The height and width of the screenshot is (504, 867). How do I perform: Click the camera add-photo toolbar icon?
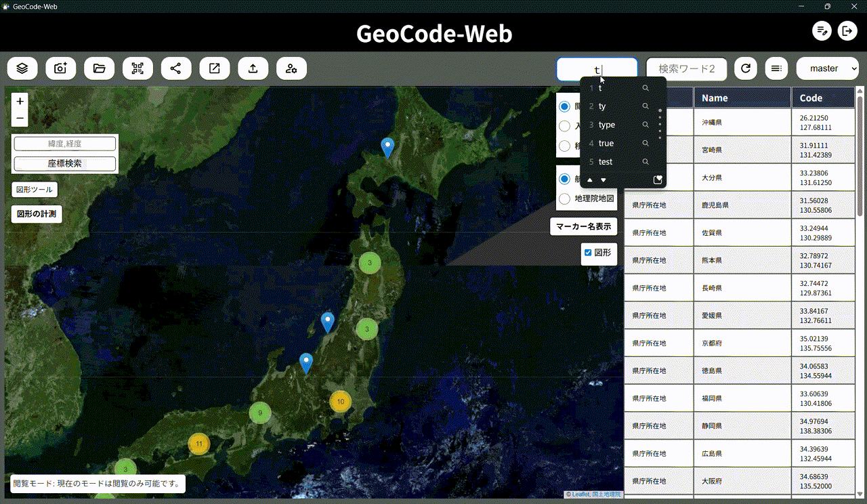pos(61,68)
